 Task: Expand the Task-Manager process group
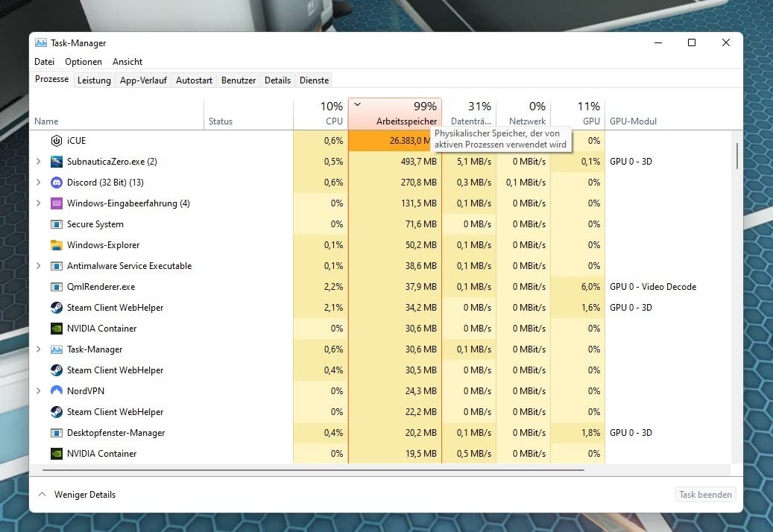point(39,349)
